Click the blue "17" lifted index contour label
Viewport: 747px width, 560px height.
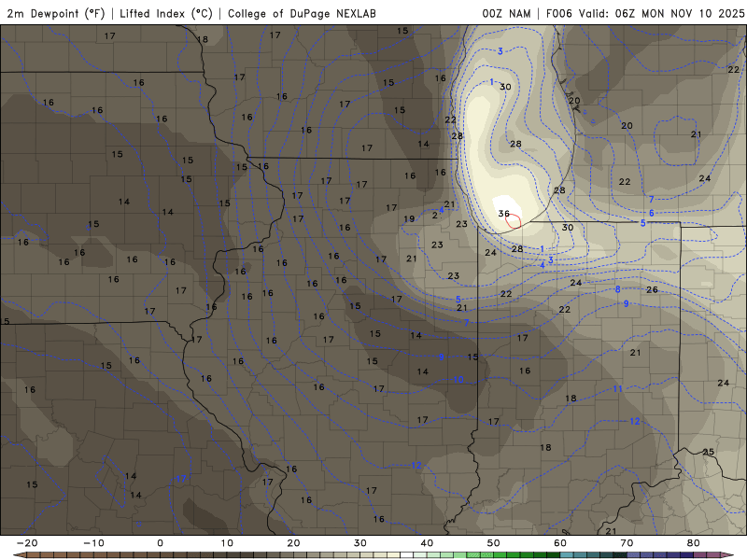[181, 479]
